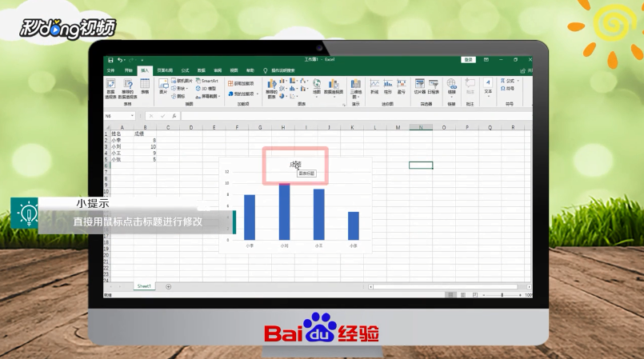Insert a SmartArt graphic
644x359 pixels.
click(x=207, y=81)
